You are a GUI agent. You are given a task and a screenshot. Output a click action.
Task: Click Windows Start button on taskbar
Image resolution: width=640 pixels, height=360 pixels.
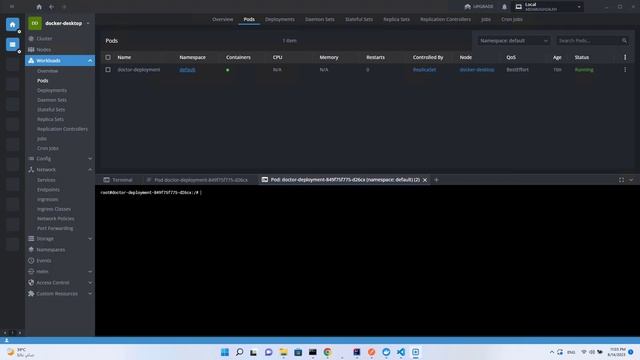coord(224,352)
